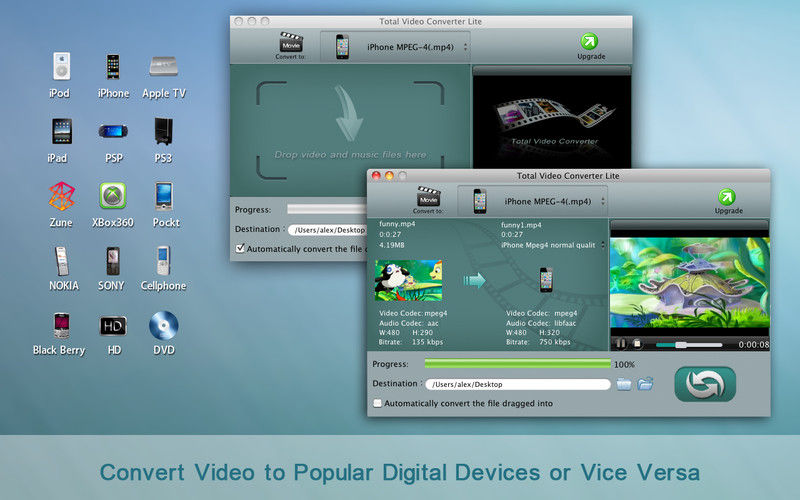Open destination folder browse icon
Image resolution: width=800 pixels, height=500 pixels.
(623, 384)
